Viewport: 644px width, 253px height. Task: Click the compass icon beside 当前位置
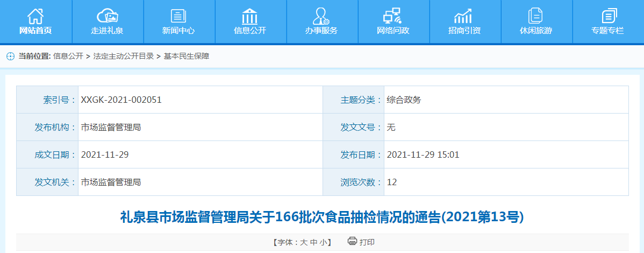point(11,57)
